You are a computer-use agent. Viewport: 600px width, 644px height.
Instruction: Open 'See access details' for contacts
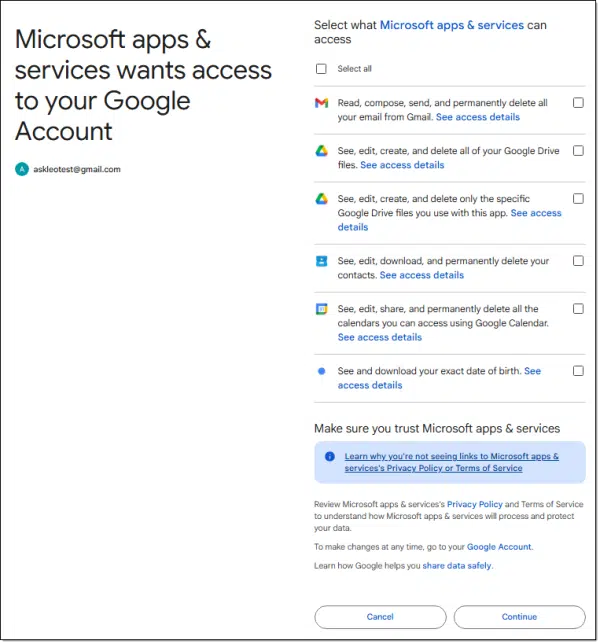coord(422,275)
